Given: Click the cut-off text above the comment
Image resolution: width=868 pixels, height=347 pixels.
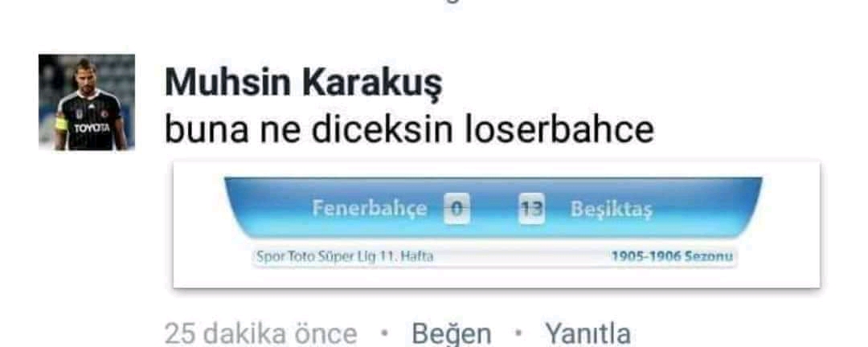Looking at the screenshot, I should [452, 2].
